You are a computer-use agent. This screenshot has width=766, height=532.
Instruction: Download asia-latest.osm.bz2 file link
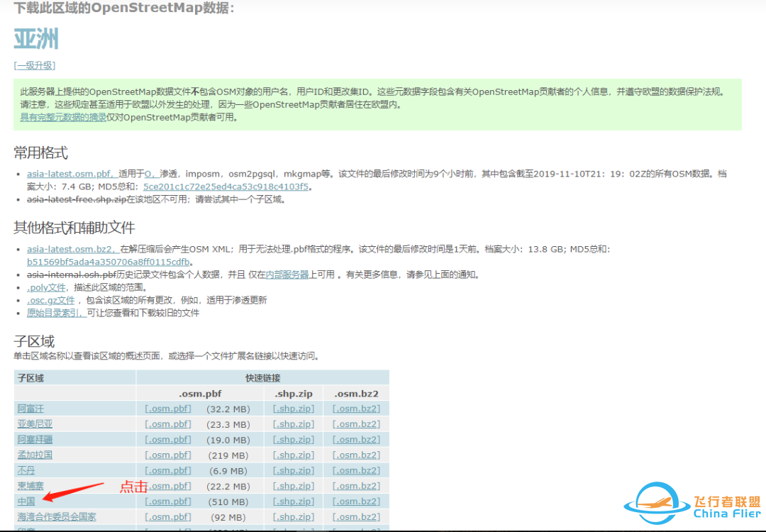tap(73, 249)
